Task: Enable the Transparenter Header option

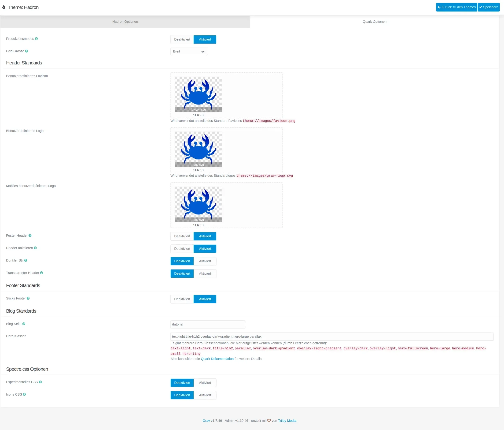Action: coord(205,273)
